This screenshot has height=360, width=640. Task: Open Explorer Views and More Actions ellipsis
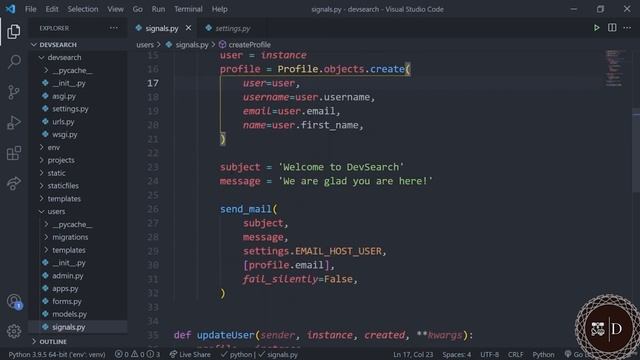click(x=114, y=28)
